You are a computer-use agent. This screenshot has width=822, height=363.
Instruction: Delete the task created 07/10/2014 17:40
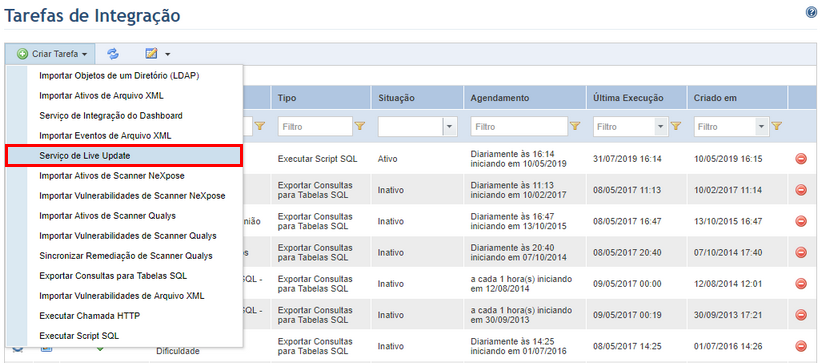click(x=801, y=252)
